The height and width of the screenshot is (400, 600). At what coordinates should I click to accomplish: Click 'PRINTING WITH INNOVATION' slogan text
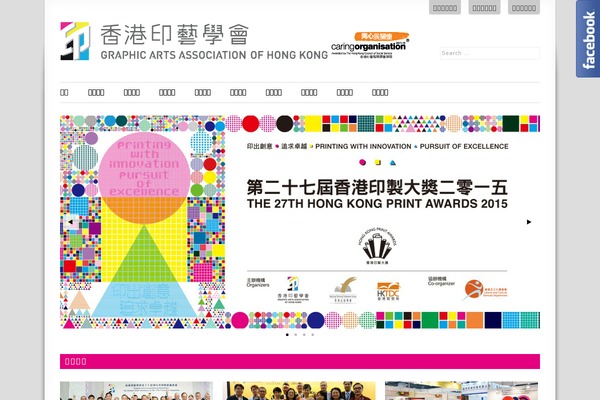click(x=363, y=147)
